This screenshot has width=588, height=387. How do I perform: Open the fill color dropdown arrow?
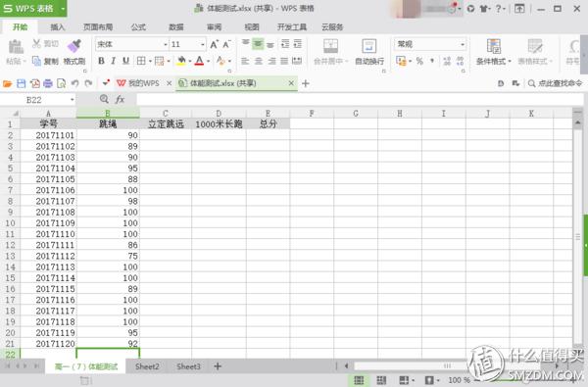[190, 61]
